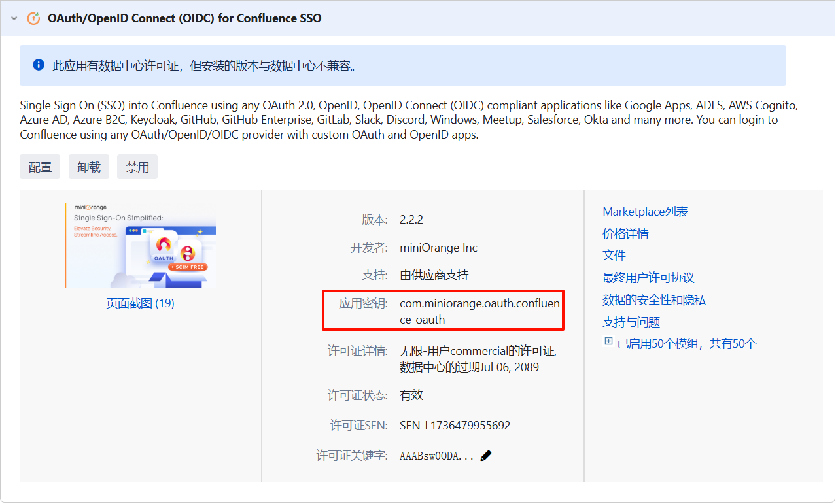Screen dimensions: 836x504
Task: Click the 已启用50个模组，共有50个 text
Action: [687, 344]
